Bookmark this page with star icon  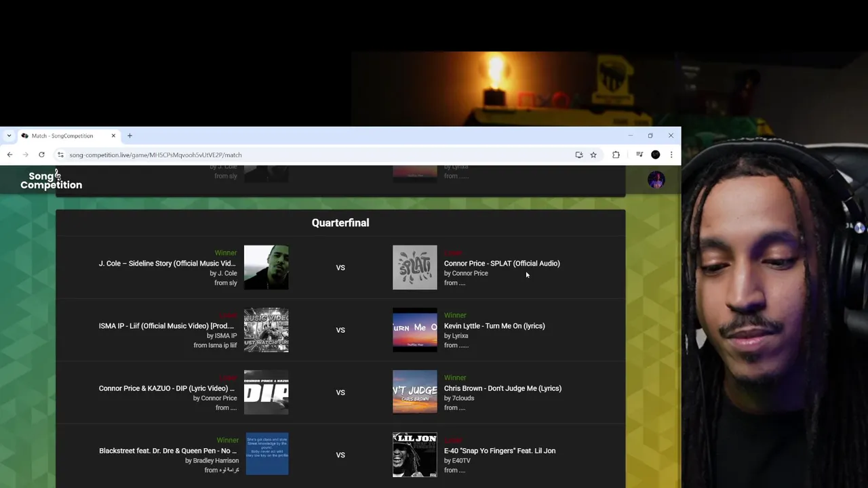593,155
